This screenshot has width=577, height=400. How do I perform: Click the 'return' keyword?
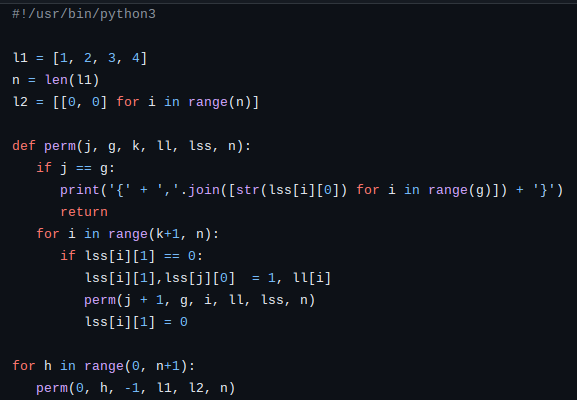(x=84, y=212)
